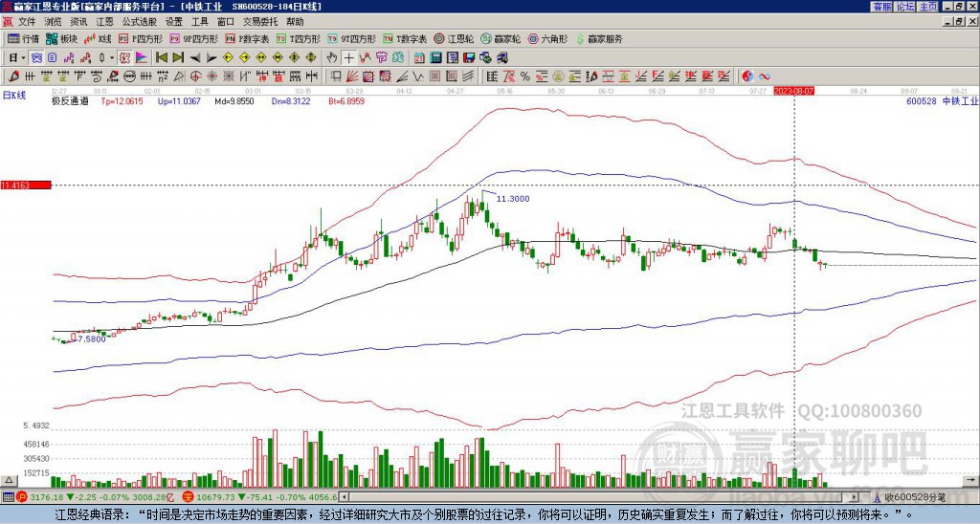Expand the 日 period dropdown
This screenshot has height=524, width=980.
(24, 58)
